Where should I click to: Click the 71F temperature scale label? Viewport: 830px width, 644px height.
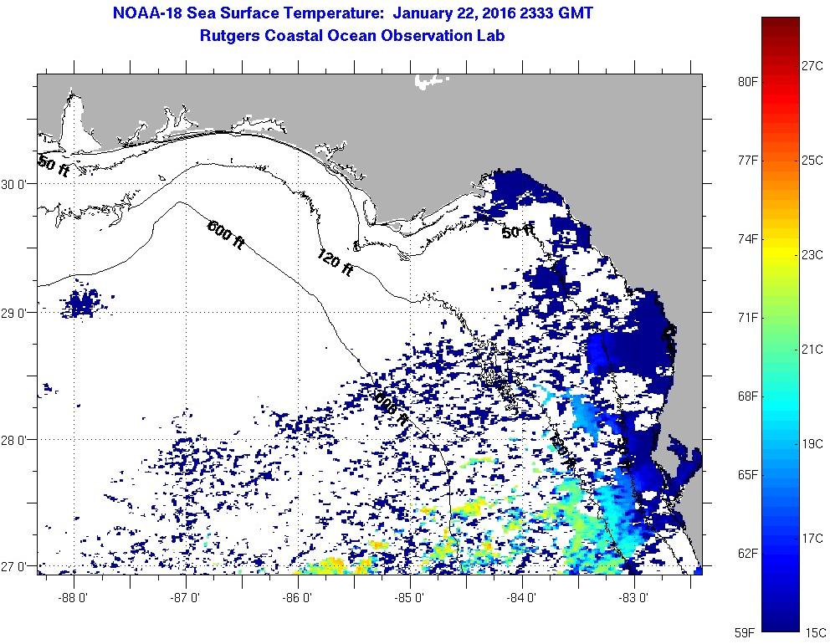pyautogui.click(x=747, y=318)
